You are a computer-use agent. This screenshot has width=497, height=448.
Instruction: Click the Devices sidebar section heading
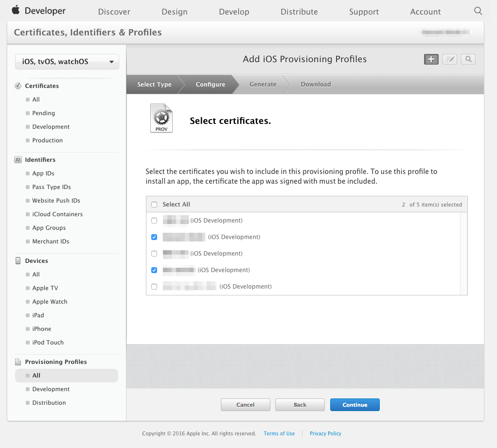click(x=36, y=260)
